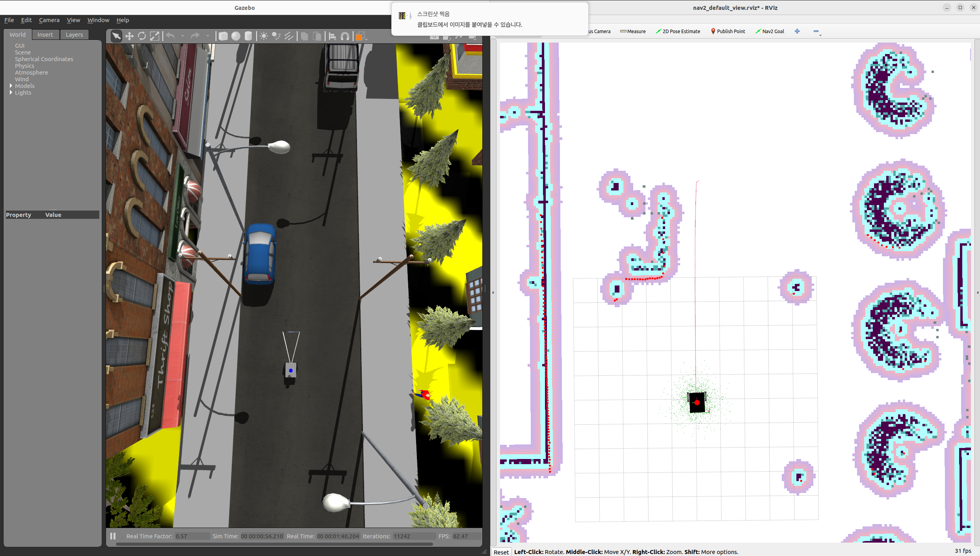Select the arrow selection mode tool

coord(116,36)
